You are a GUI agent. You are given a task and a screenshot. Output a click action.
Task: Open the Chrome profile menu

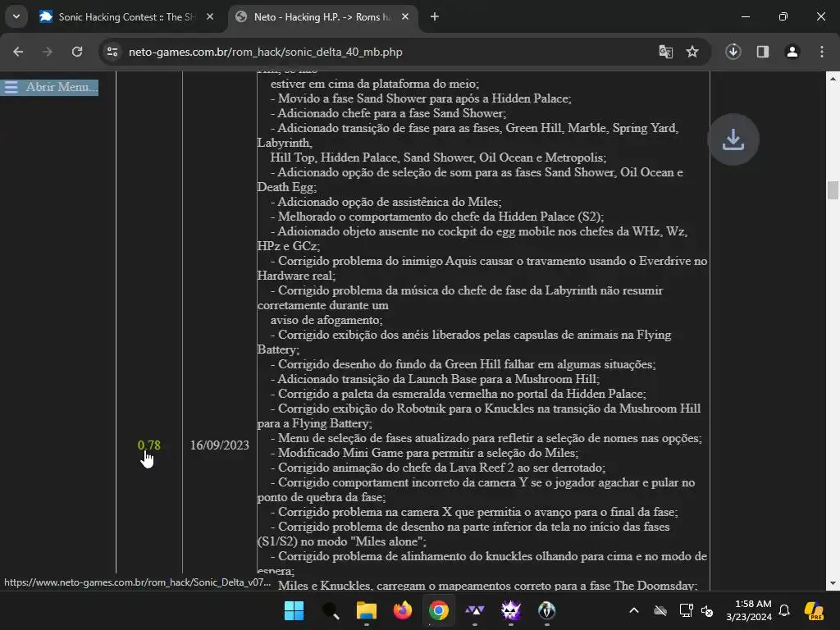tap(792, 52)
